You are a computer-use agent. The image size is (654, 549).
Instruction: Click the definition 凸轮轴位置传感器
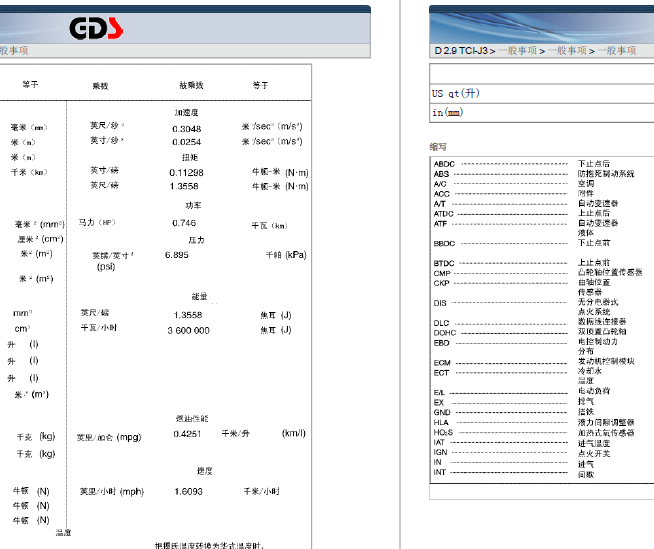click(x=610, y=272)
